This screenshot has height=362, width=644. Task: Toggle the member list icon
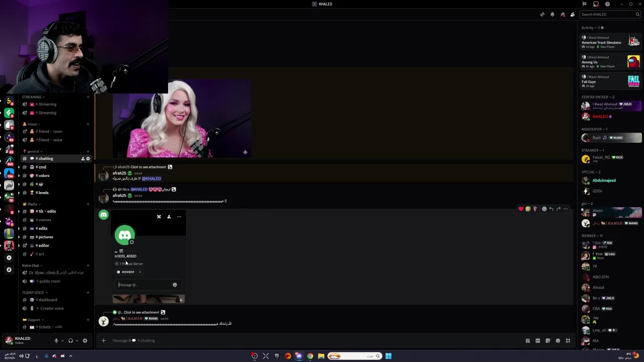click(x=573, y=14)
